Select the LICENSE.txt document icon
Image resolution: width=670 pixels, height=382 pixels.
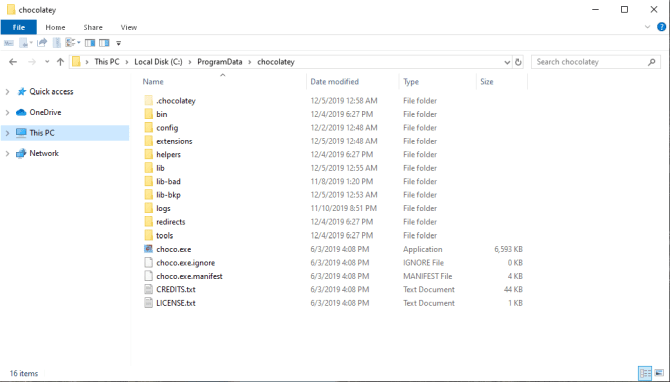click(x=148, y=303)
